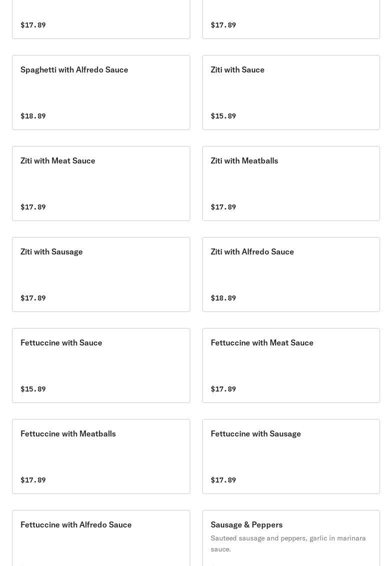Click the $17.89 price for Fettuccine with Sausage
Image resolution: width=392 pixels, height=566 pixels.
223,480
